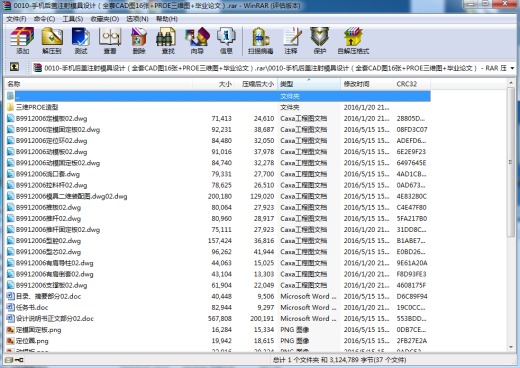Select dwg file sized 84,480
520x368 pixels.
coord(218,140)
